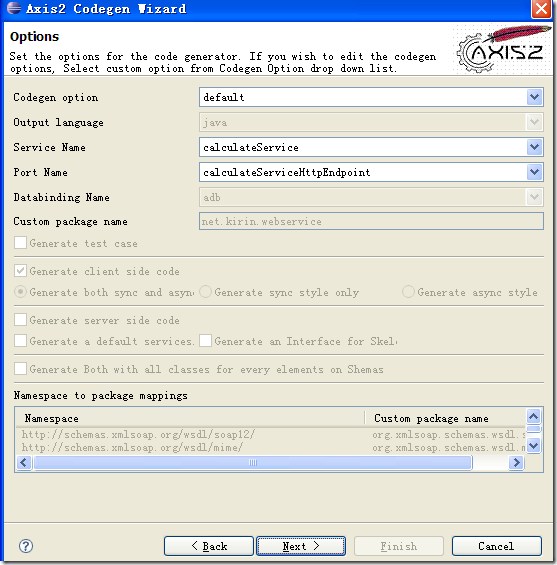Go to the Back wizard page

[209, 546]
